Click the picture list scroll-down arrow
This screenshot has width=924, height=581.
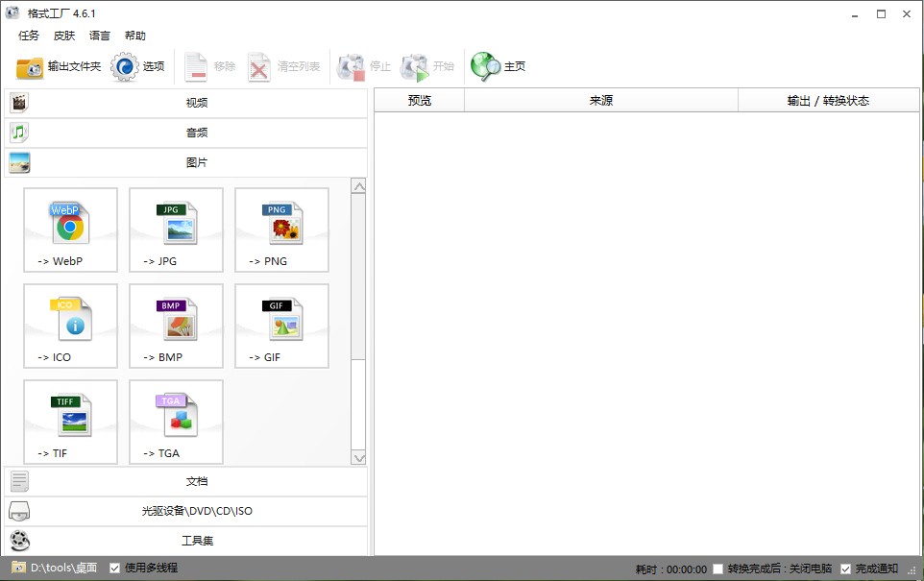coord(358,457)
